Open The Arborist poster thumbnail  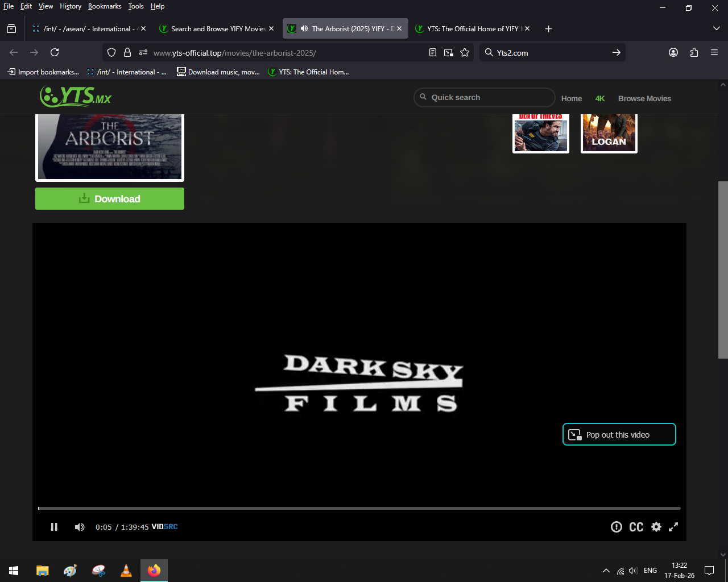[x=110, y=147]
